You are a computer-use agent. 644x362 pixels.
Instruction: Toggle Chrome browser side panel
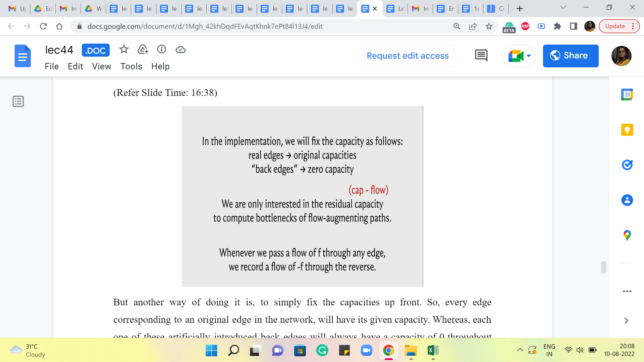pyautogui.click(x=574, y=26)
